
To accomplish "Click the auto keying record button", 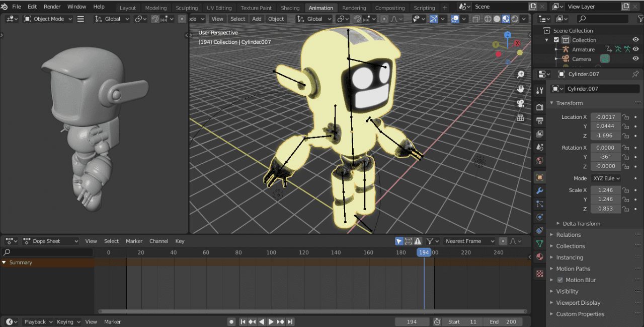I will (231, 321).
